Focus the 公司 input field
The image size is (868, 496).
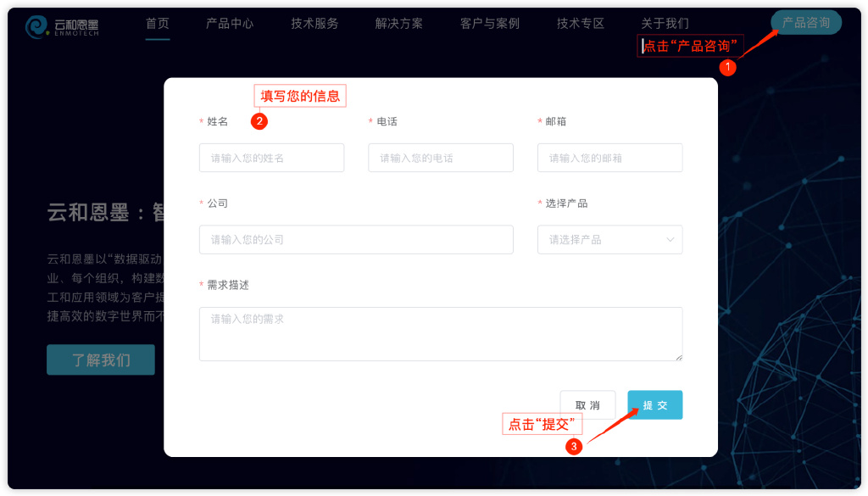[356, 240]
